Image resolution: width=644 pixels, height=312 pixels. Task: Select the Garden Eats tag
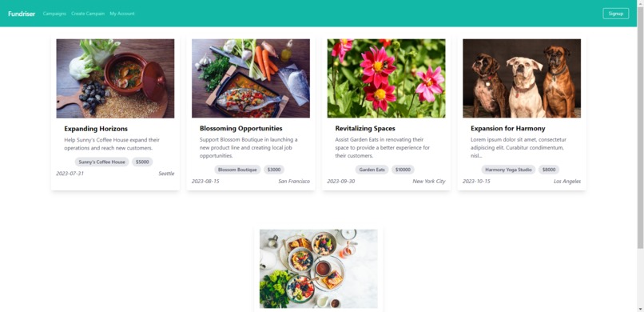tap(372, 170)
